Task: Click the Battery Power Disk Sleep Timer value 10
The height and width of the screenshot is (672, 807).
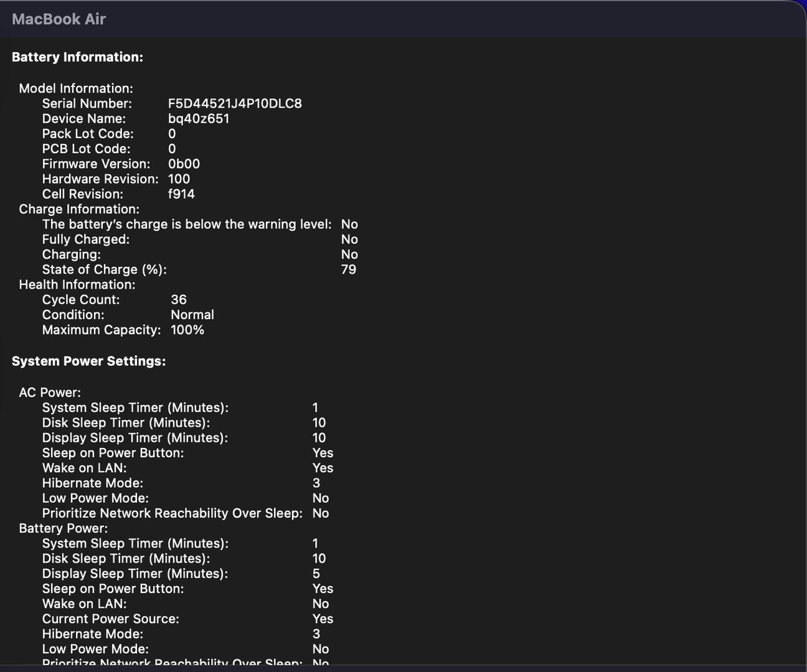Action: pos(319,558)
